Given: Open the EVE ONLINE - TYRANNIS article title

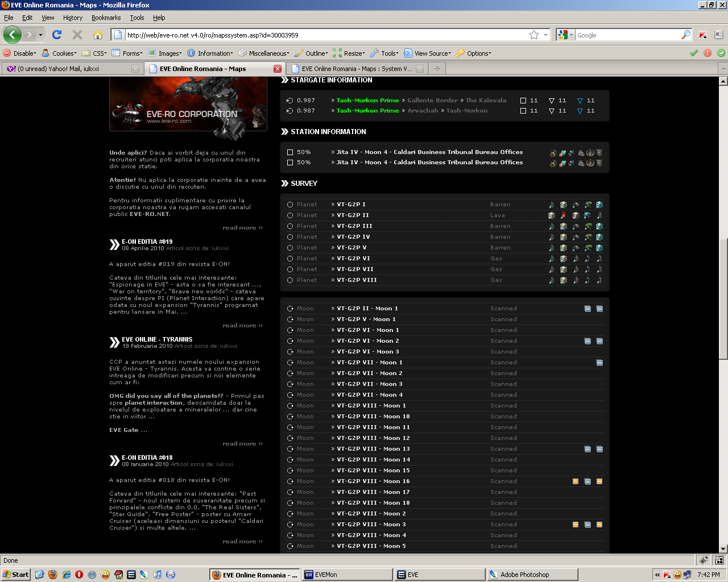Looking at the screenshot, I should (157, 339).
